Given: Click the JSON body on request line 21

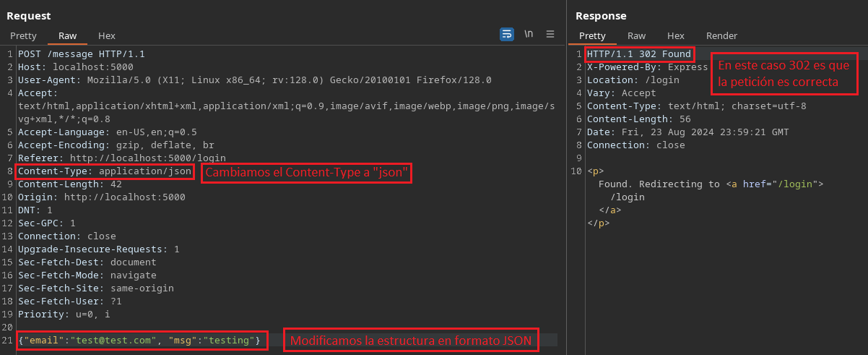Looking at the screenshot, I should (x=142, y=340).
